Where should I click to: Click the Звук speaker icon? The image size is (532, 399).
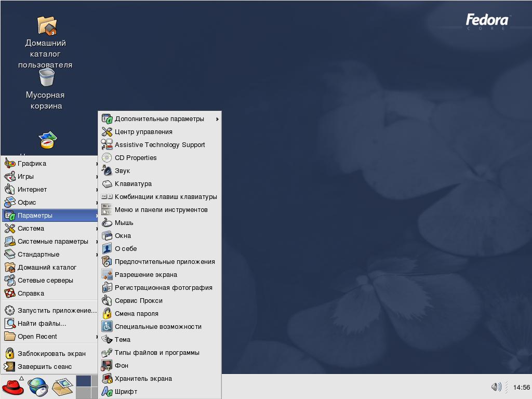[x=107, y=170]
